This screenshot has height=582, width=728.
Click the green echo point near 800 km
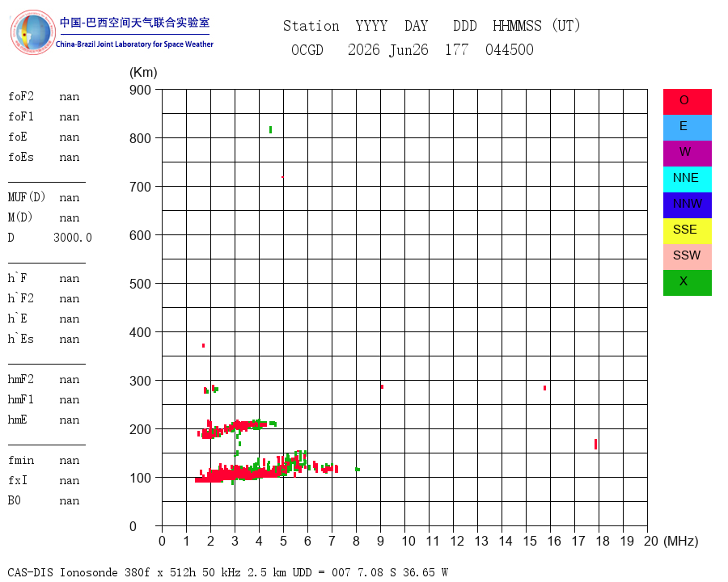coord(271,129)
